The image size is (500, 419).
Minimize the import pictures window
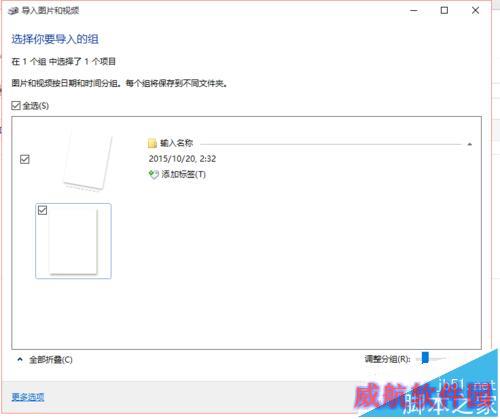click(414, 11)
